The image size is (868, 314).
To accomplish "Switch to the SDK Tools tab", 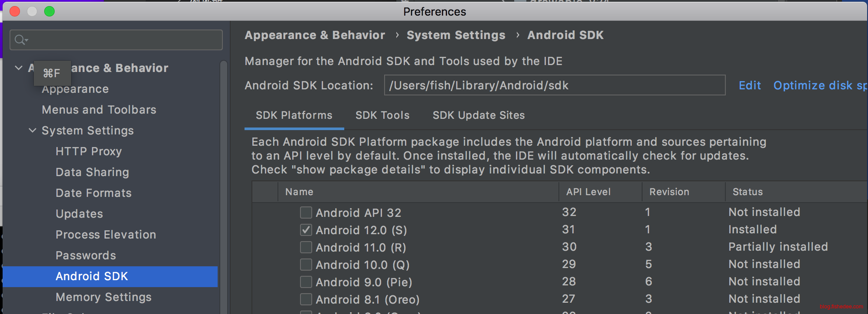I will click(x=382, y=115).
